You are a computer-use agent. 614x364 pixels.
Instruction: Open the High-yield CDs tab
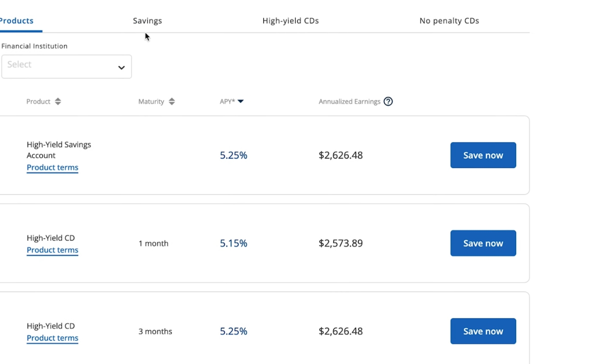(291, 21)
